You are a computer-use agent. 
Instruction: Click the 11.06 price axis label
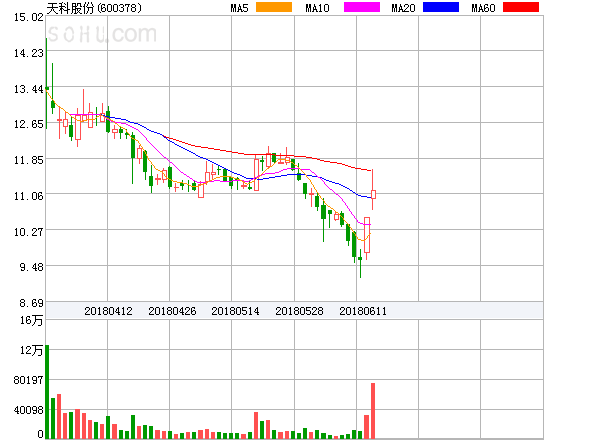(x=29, y=196)
